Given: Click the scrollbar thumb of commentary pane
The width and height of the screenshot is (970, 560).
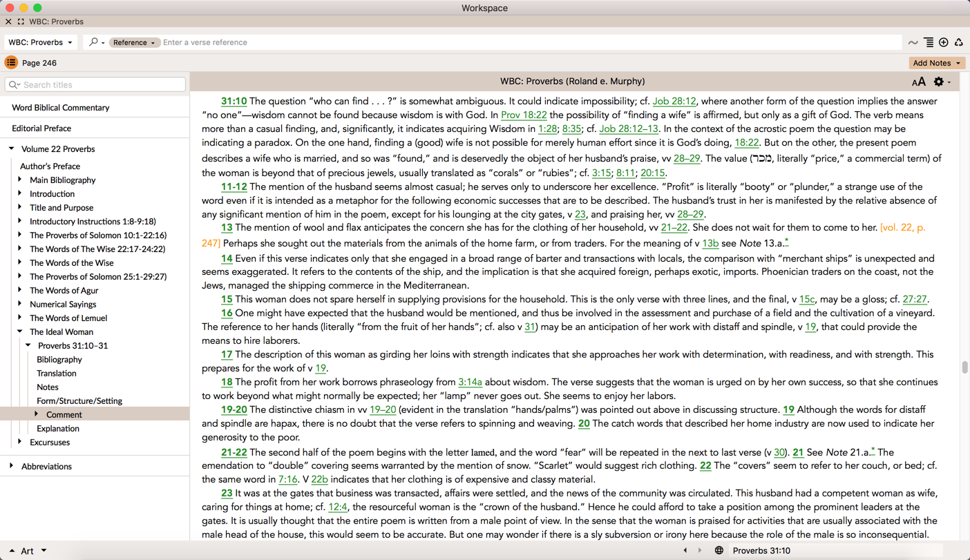Looking at the screenshot, I should point(964,367).
